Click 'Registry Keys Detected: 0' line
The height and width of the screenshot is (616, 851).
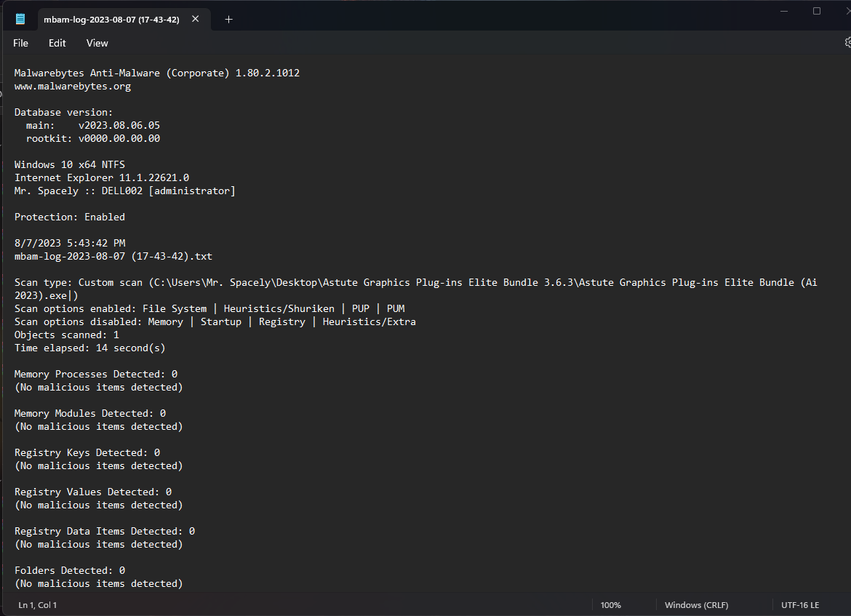[x=87, y=452]
